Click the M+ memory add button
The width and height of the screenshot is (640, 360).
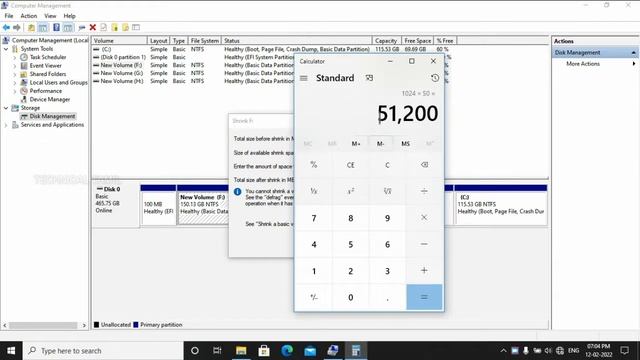[x=356, y=144]
